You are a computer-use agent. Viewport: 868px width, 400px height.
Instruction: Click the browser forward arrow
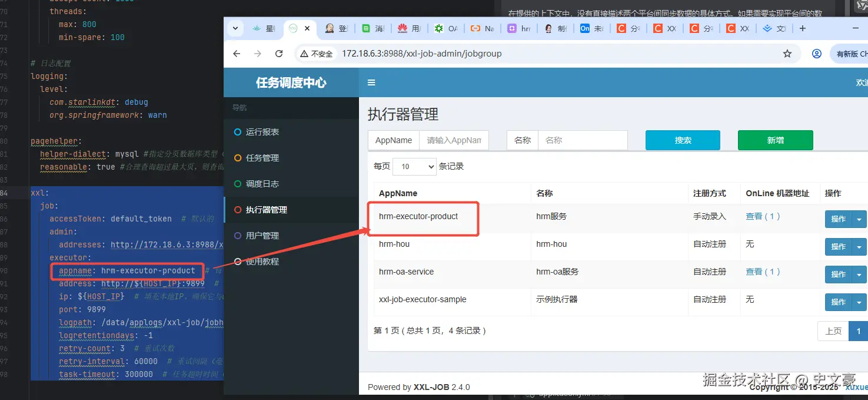pyautogui.click(x=258, y=54)
